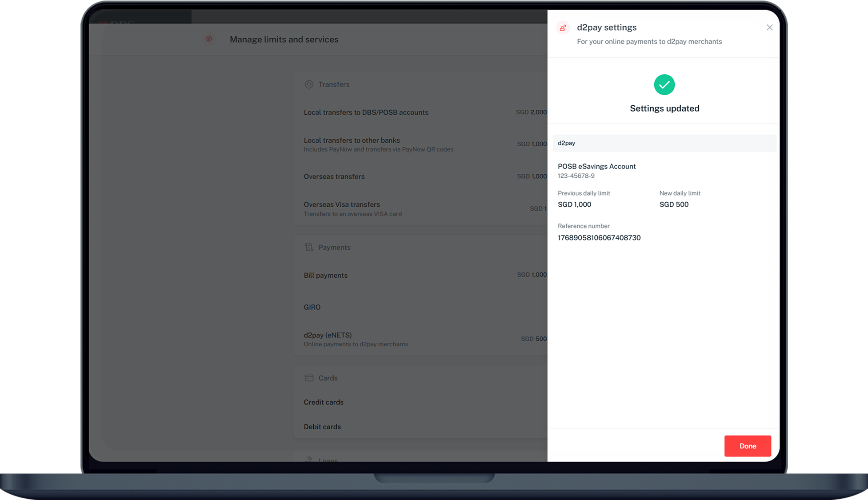Open Local transfers to other banks
The width and height of the screenshot is (868, 500).
coord(352,140)
